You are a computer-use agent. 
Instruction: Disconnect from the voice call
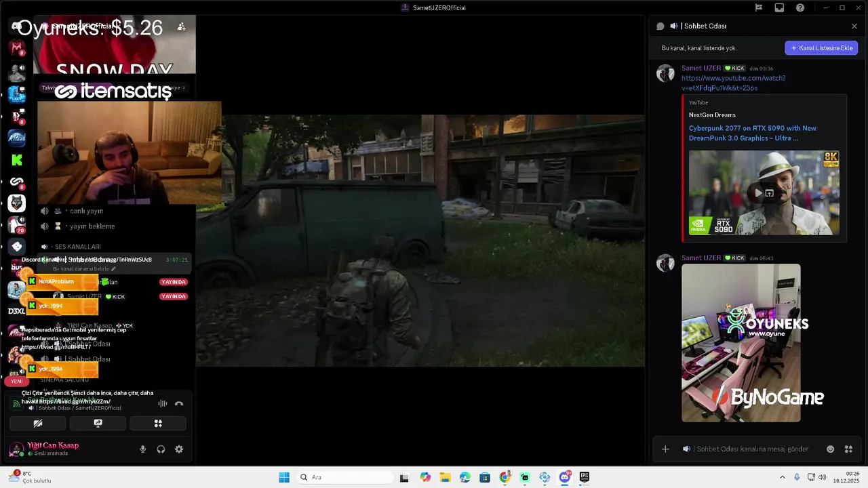[179, 403]
